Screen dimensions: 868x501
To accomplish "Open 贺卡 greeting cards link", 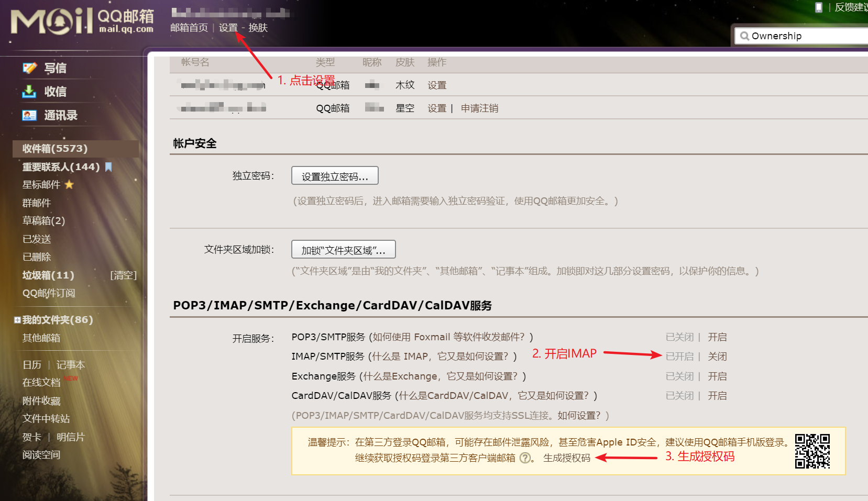I will pyautogui.click(x=32, y=437).
